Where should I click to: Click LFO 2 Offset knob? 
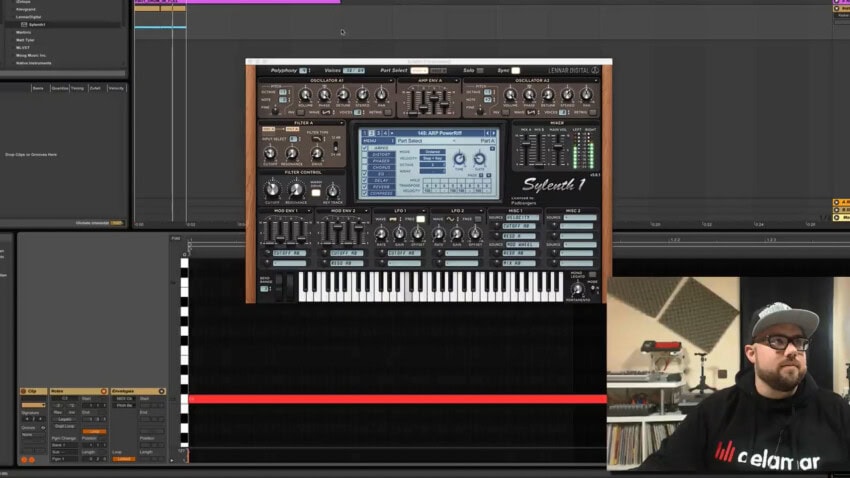click(x=475, y=234)
